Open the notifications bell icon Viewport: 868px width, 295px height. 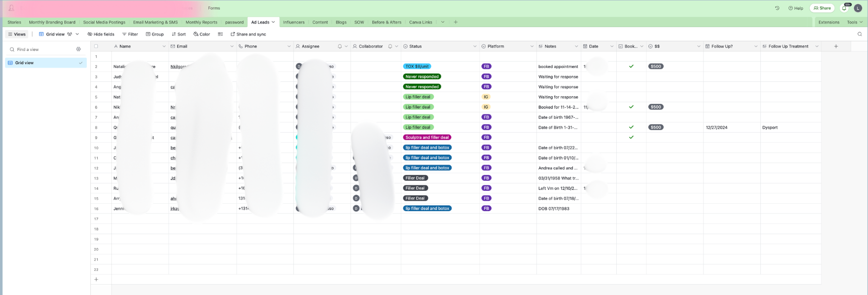844,8
